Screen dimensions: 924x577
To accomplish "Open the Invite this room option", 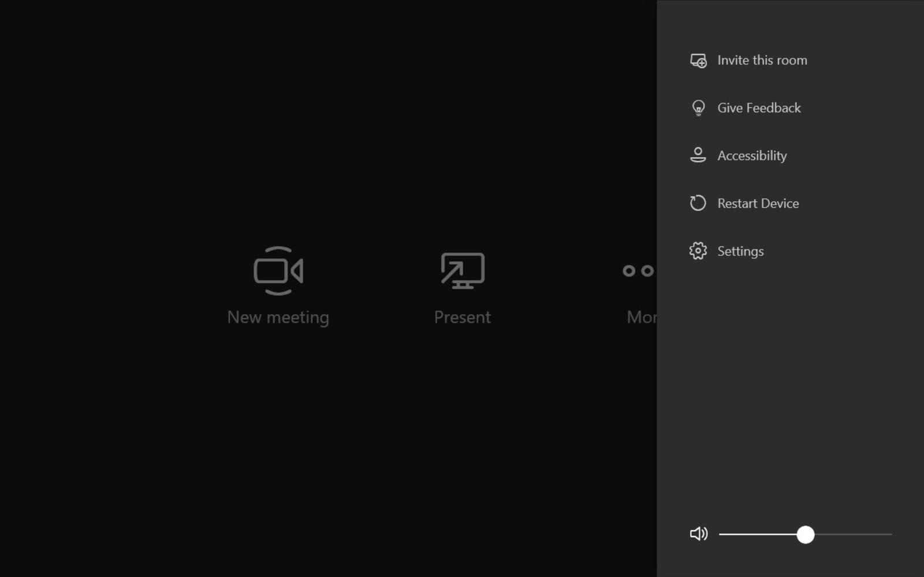I will tap(762, 60).
